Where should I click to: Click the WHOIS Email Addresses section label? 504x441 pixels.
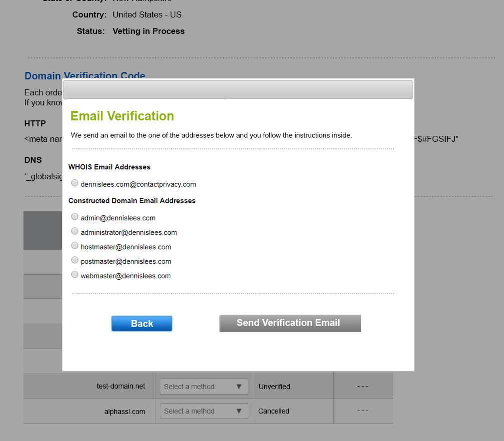(109, 167)
